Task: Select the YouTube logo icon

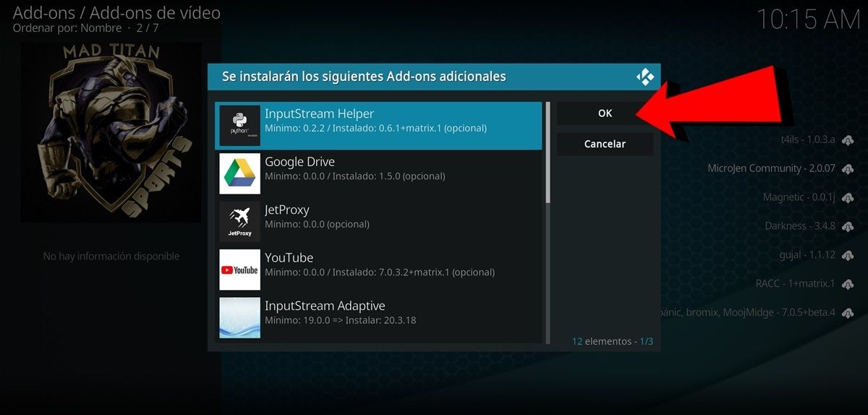Action: pos(239,270)
